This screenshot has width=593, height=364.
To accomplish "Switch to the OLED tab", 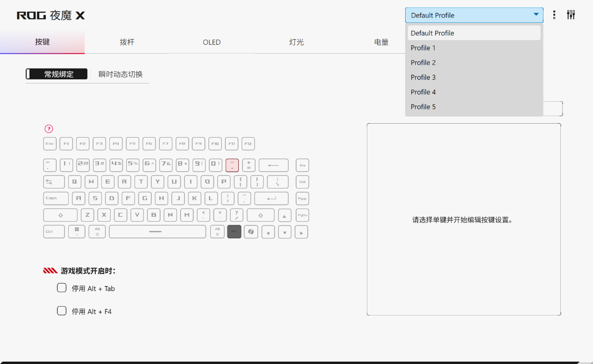I will pyautogui.click(x=212, y=42).
